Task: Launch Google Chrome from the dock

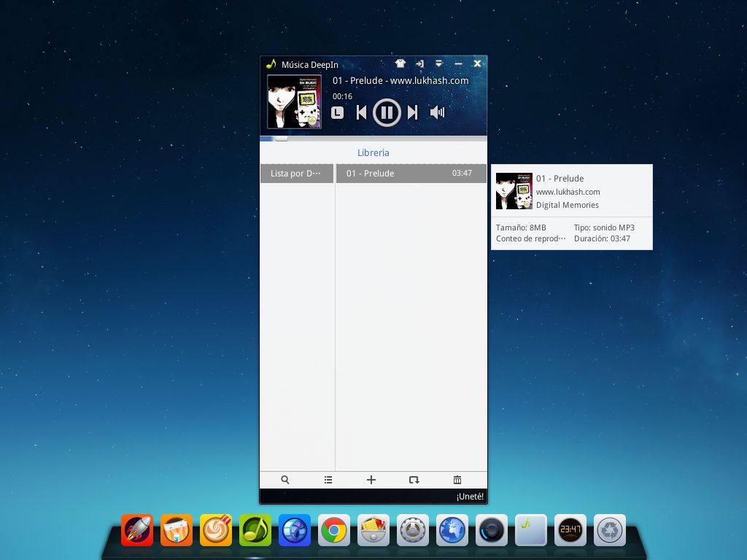Action: click(x=334, y=530)
